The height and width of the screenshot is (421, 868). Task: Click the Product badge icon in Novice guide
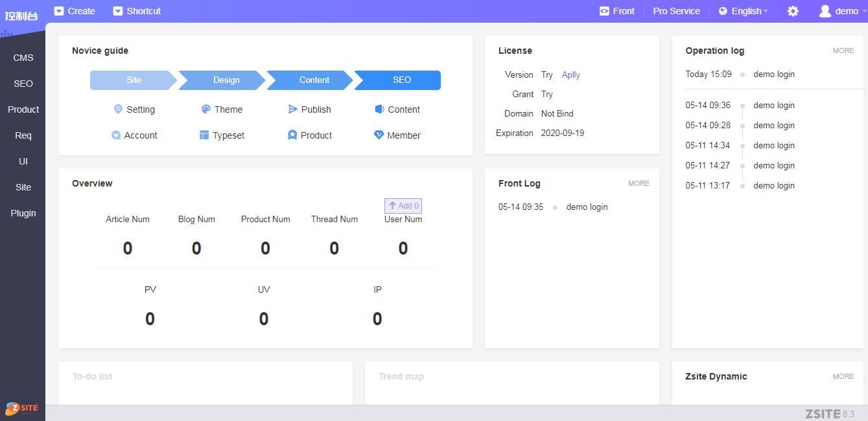pyautogui.click(x=292, y=135)
